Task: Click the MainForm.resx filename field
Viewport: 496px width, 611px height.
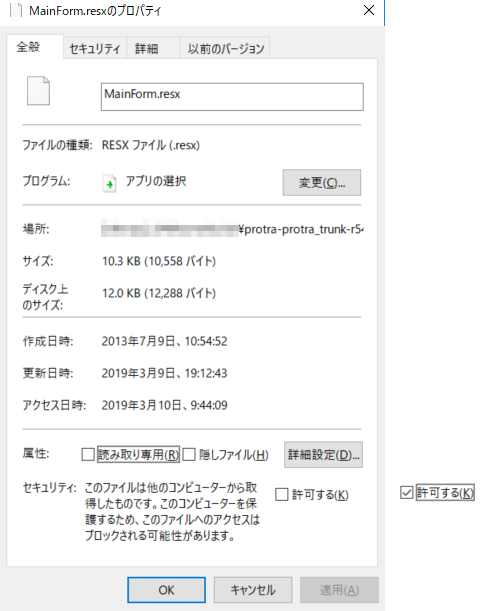Action: point(232,97)
